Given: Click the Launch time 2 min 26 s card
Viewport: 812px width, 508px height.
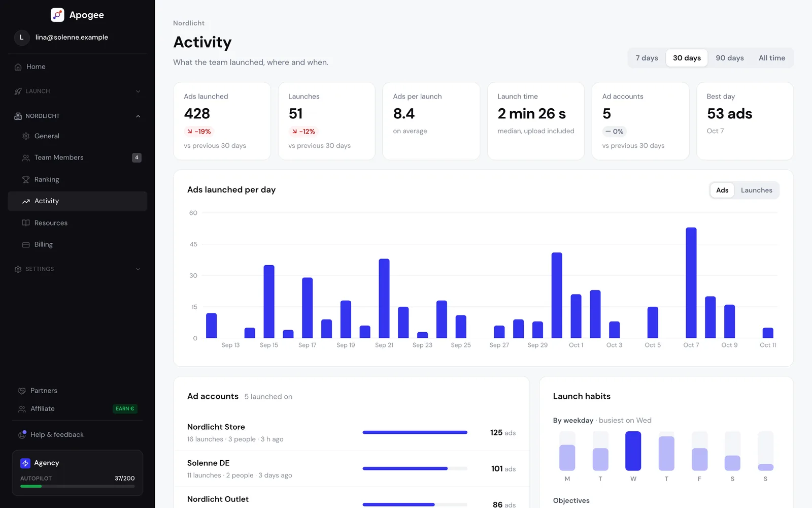Looking at the screenshot, I should coord(535,121).
